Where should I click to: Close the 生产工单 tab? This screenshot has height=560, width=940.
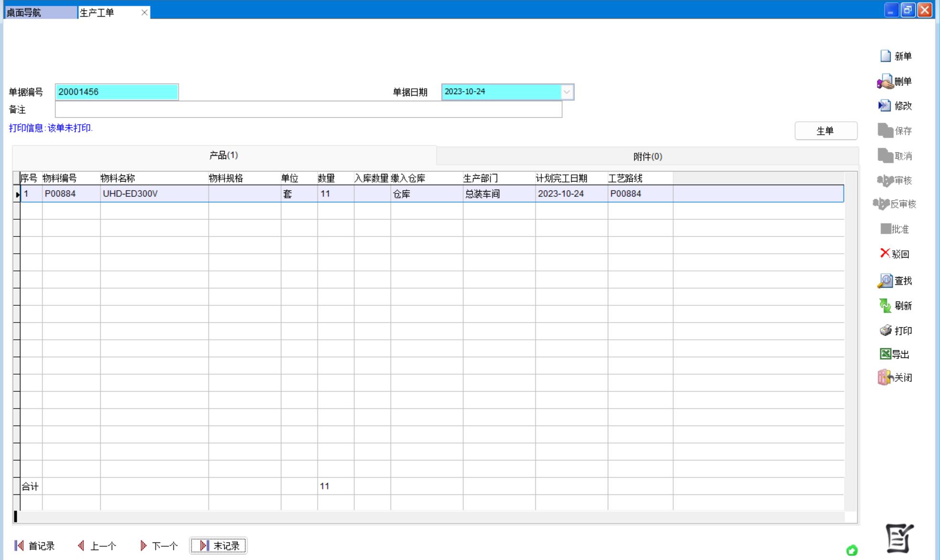coord(144,13)
